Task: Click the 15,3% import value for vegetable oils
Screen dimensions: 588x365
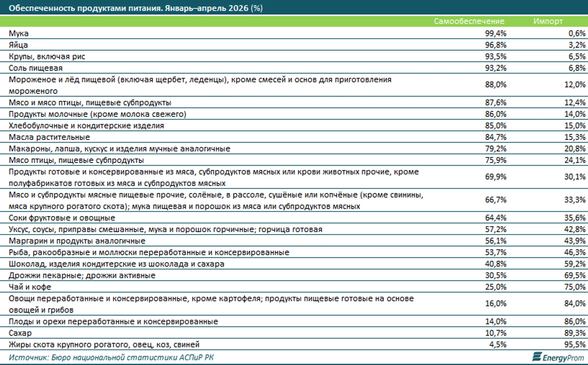Action: (575, 137)
